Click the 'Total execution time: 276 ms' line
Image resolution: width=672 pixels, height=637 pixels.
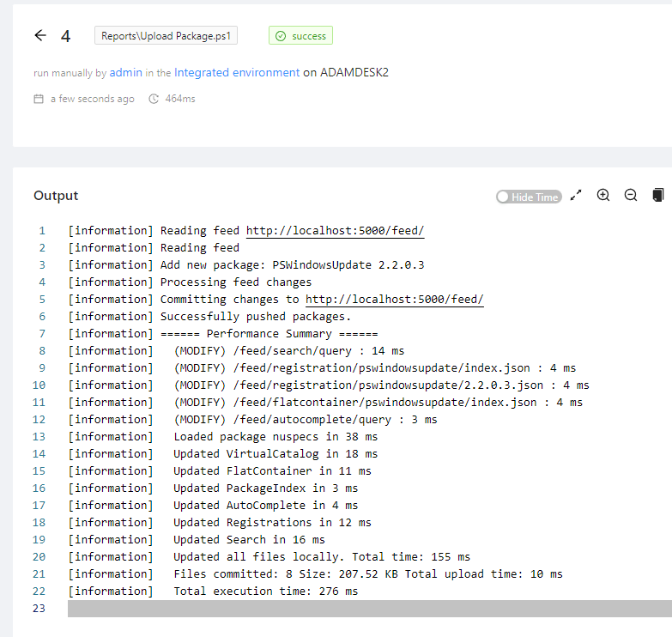pyautogui.click(x=265, y=591)
